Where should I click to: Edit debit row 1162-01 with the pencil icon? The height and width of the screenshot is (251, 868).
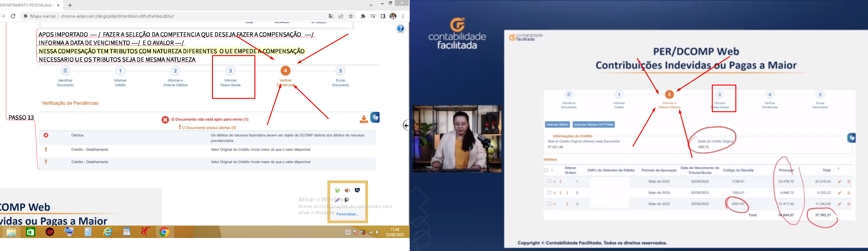pyautogui.click(x=839, y=193)
